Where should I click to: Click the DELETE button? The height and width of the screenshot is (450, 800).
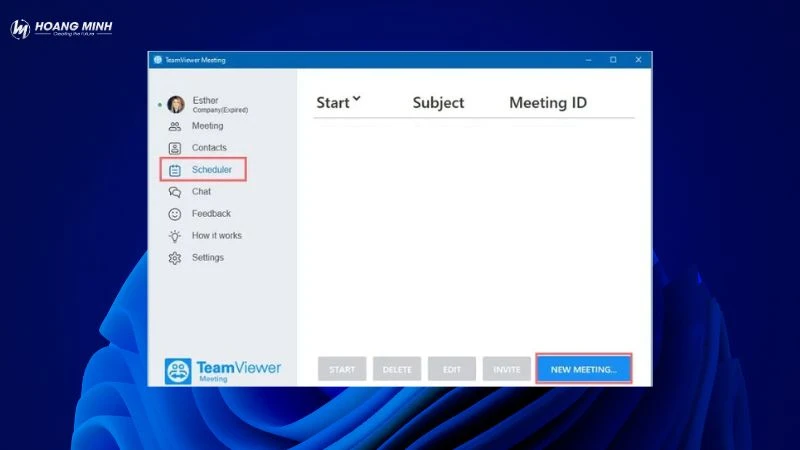[x=397, y=369]
